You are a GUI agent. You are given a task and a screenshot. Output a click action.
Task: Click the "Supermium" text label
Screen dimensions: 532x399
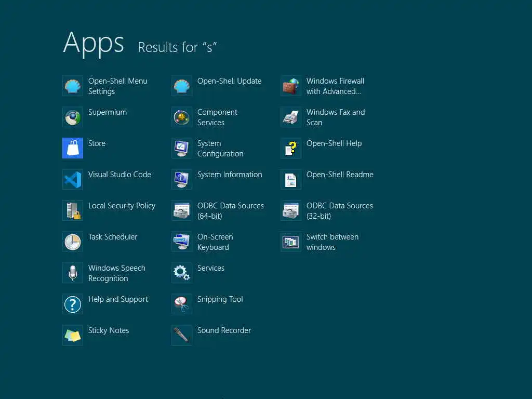coord(108,112)
